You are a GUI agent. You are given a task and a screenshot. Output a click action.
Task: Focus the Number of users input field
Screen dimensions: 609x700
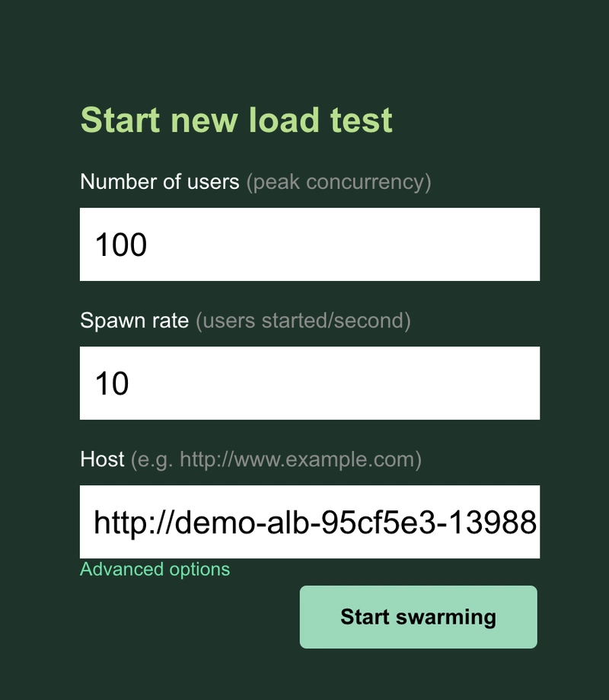[x=310, y=245]
